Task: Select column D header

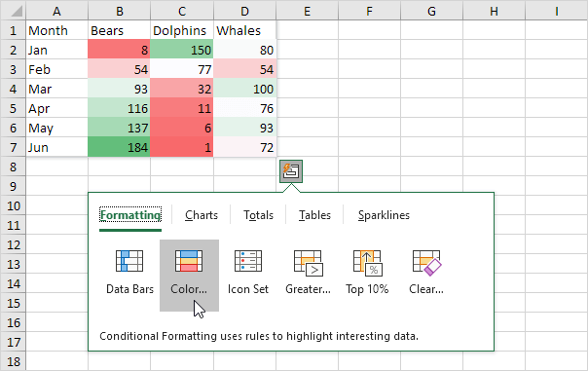Action: coord(245,11)
